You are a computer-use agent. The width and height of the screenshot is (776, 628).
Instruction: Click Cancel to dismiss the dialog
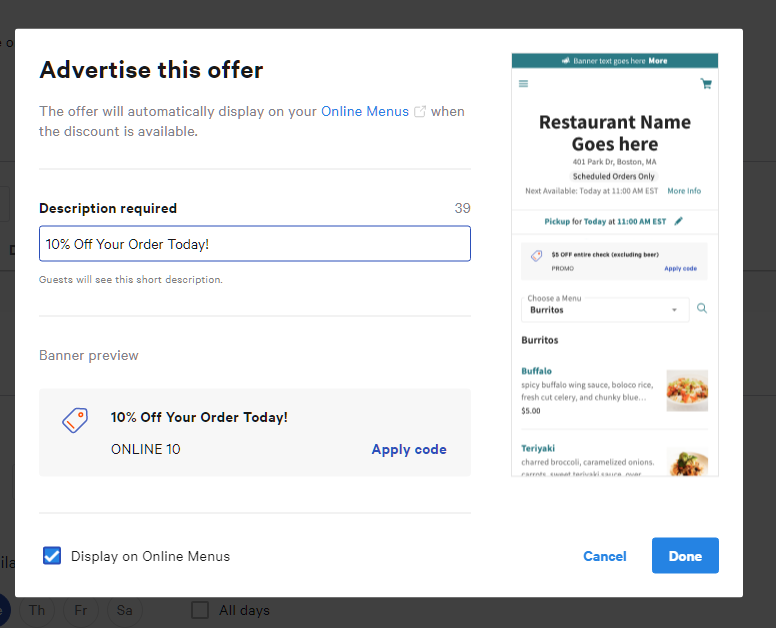pyautogui.click(x=605, y=556)
